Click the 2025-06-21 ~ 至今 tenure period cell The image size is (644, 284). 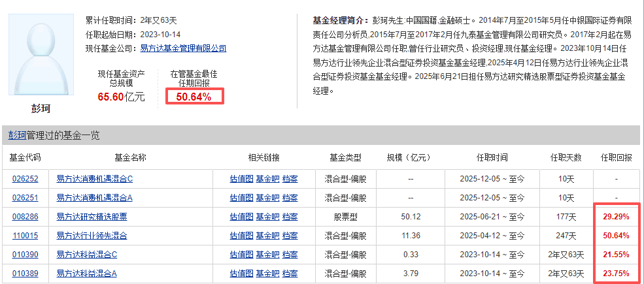(x=492, y=217)
